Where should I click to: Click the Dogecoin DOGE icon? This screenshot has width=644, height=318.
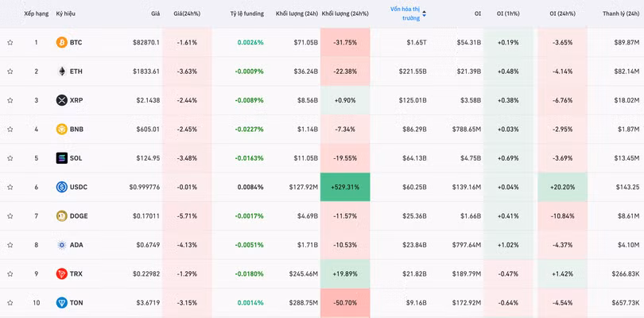(x=61, y=215)
